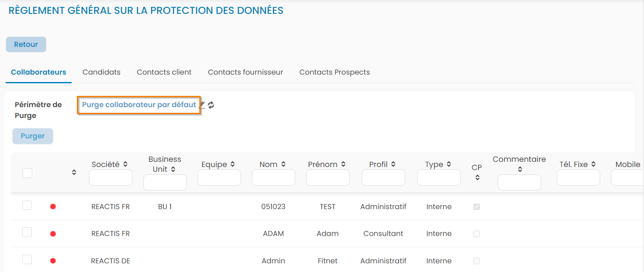
Task: Click the edit pencil icon beside purge perimeter
Action: tap(202, 105)
